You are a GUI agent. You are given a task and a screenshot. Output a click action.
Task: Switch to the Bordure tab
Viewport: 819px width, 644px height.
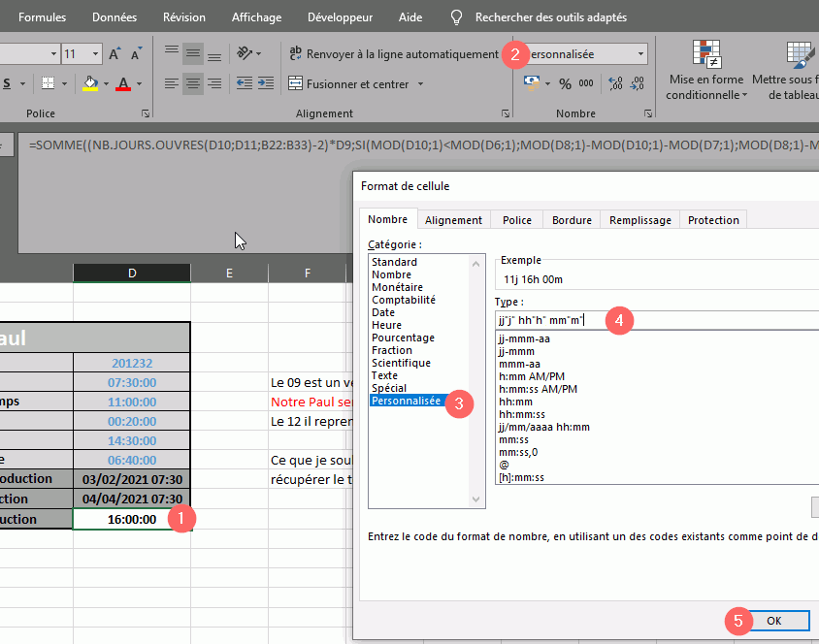[571, 220]
